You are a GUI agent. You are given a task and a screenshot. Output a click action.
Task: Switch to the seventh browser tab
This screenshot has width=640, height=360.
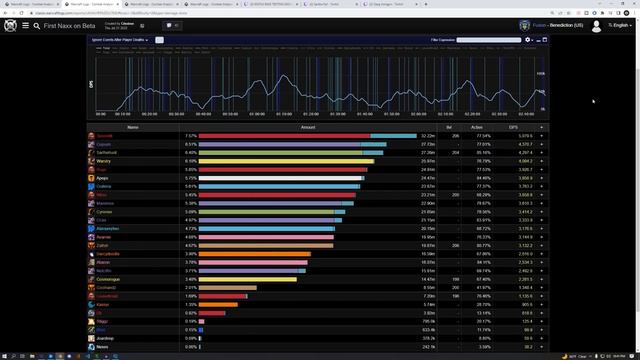390,4
